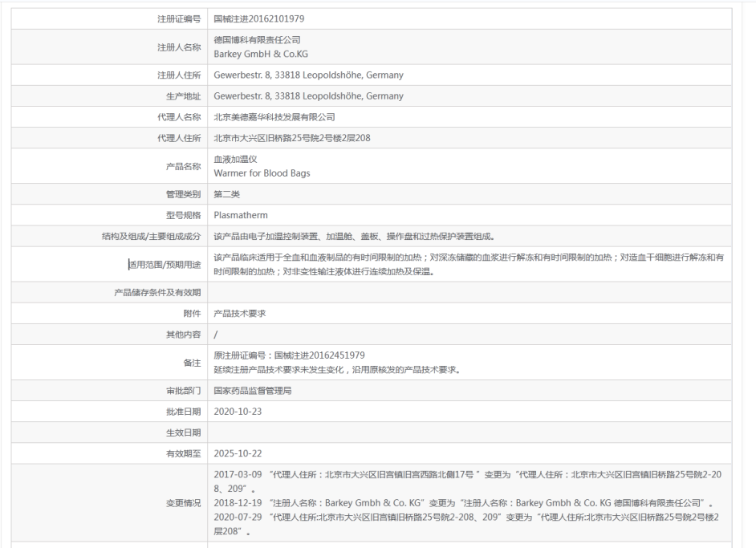The width and height of the screenshot is (756, 548).
Task: Click the remark line starting 延续注册产品技术要求
Action: point(338,370)
